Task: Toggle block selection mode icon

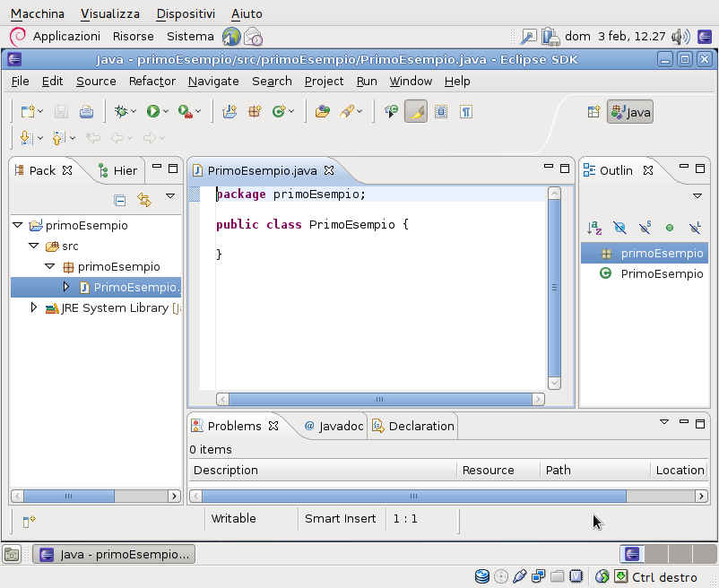Action: click(441, 111)
